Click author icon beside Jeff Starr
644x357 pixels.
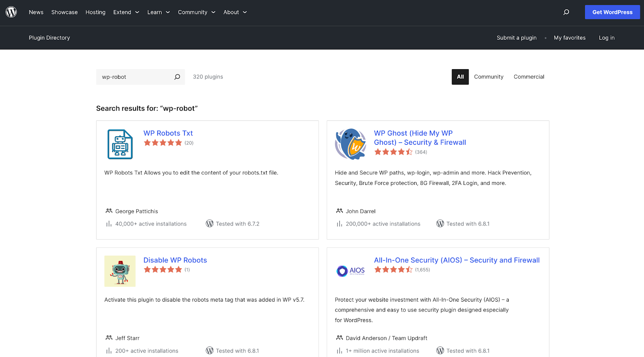(109, 338)
